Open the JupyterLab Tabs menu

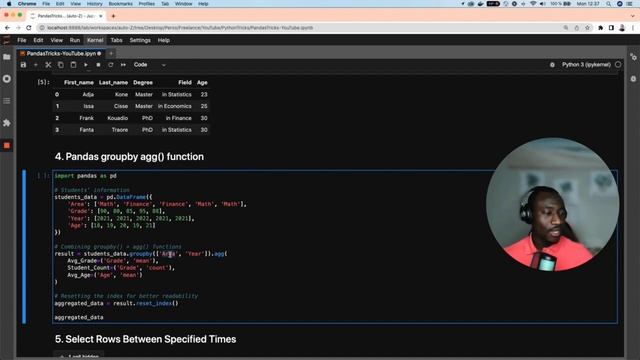tap(116, 40)
